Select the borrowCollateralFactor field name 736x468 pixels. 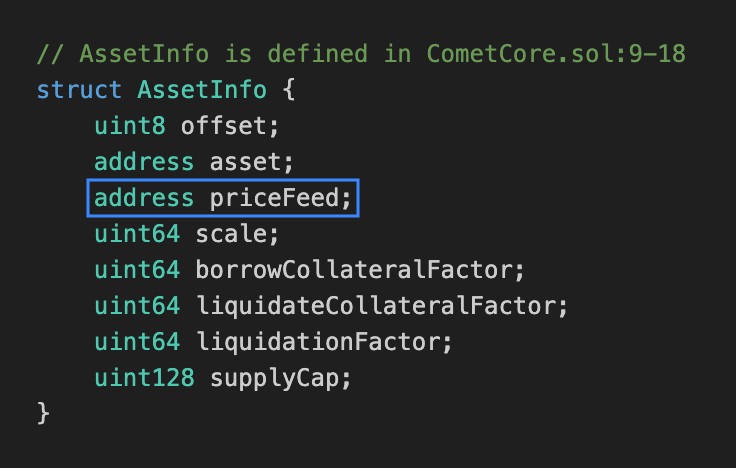tap(354, 270)
